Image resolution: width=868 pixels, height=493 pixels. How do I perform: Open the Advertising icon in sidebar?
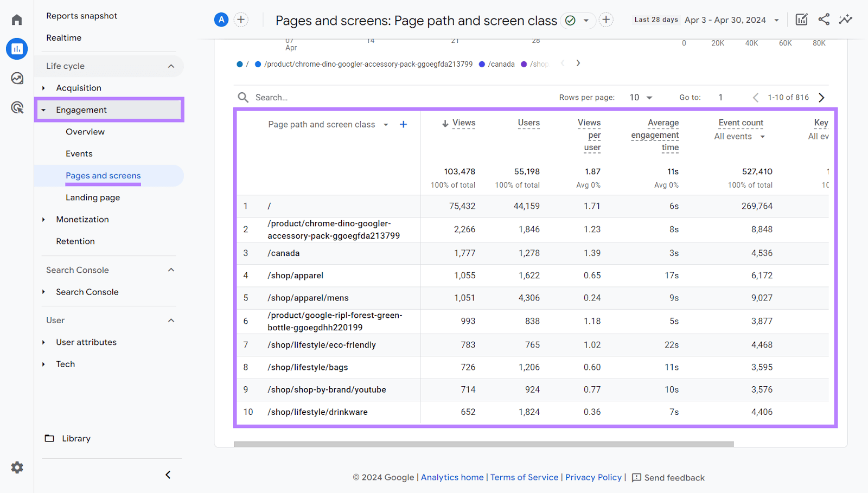pyautogui.click(x=17, y=107)
